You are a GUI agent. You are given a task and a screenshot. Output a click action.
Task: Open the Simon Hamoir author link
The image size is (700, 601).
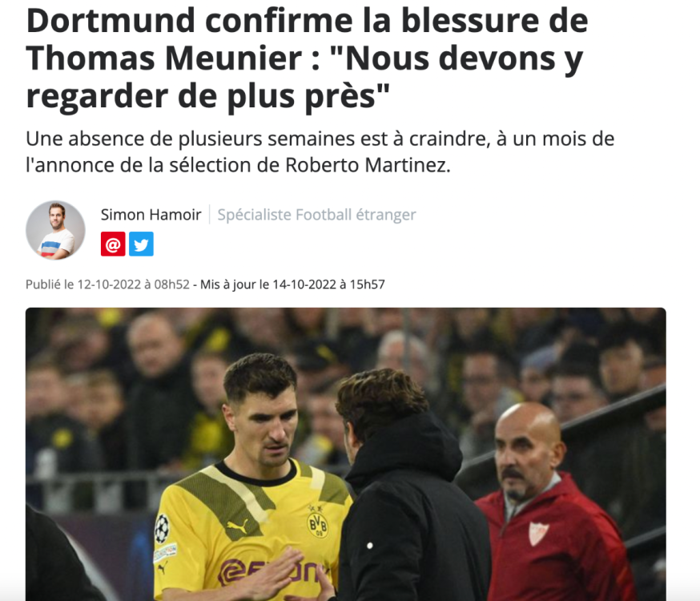pos(151,215)
